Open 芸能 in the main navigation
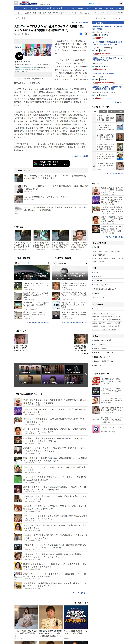 click(101, 8)
